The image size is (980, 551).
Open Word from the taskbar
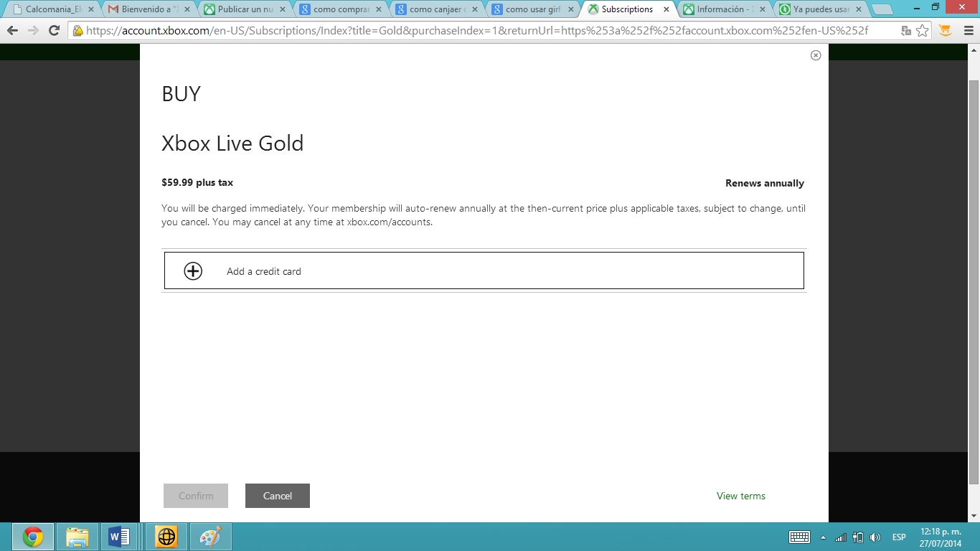click(x=119, y=537)
